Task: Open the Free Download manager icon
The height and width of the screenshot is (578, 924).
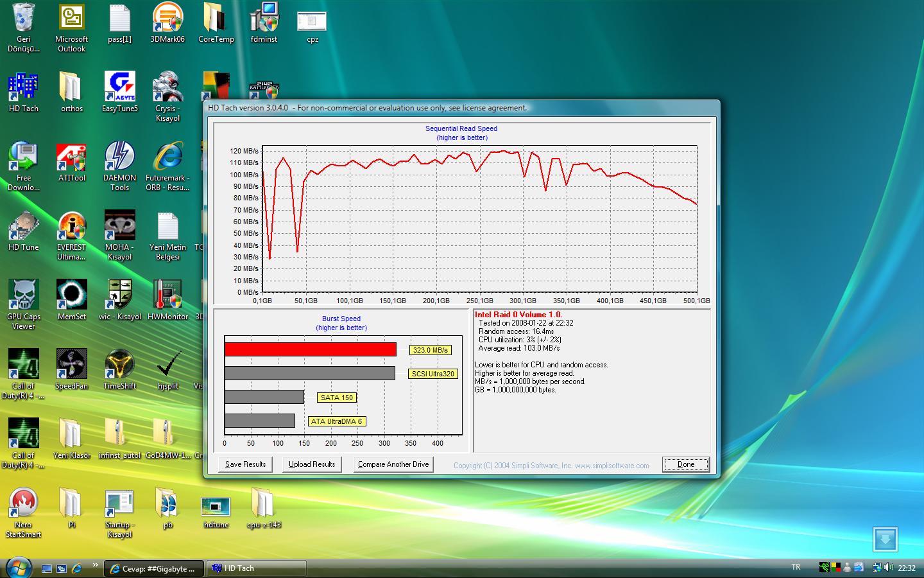Action: tap(24, 166)
